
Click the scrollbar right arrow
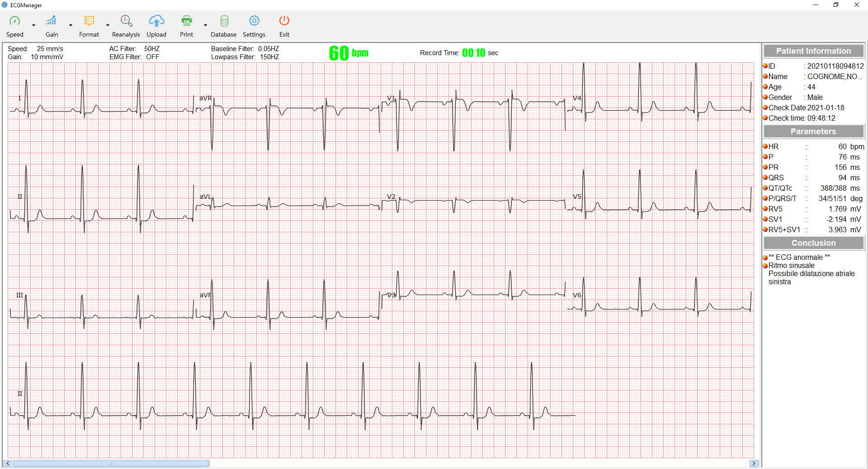(x=754, y=463)
